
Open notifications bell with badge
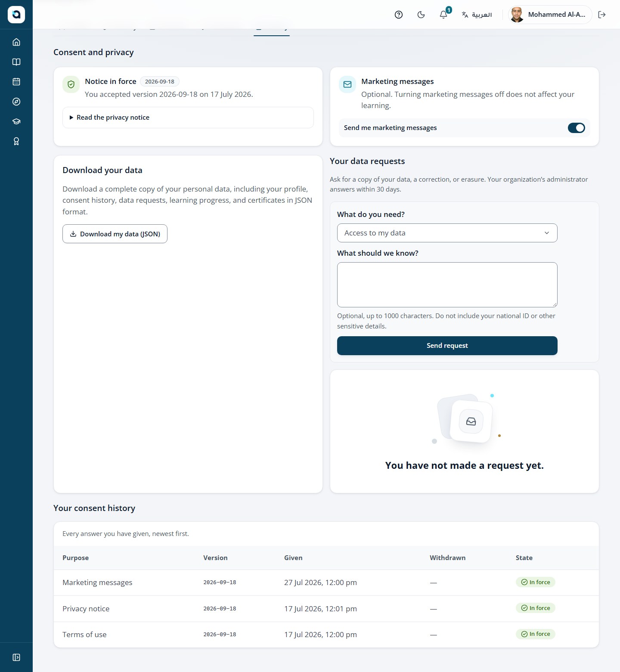tap(444, 14)
